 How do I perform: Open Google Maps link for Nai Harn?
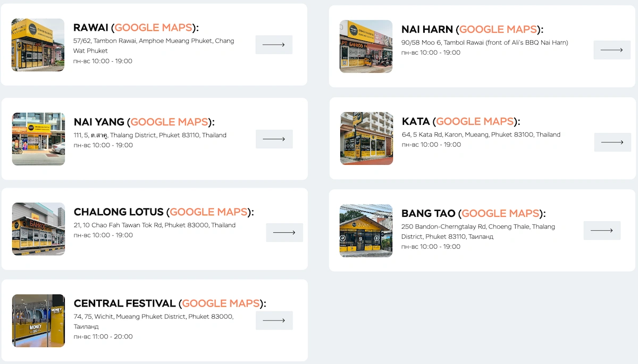[x=498, y=29]
